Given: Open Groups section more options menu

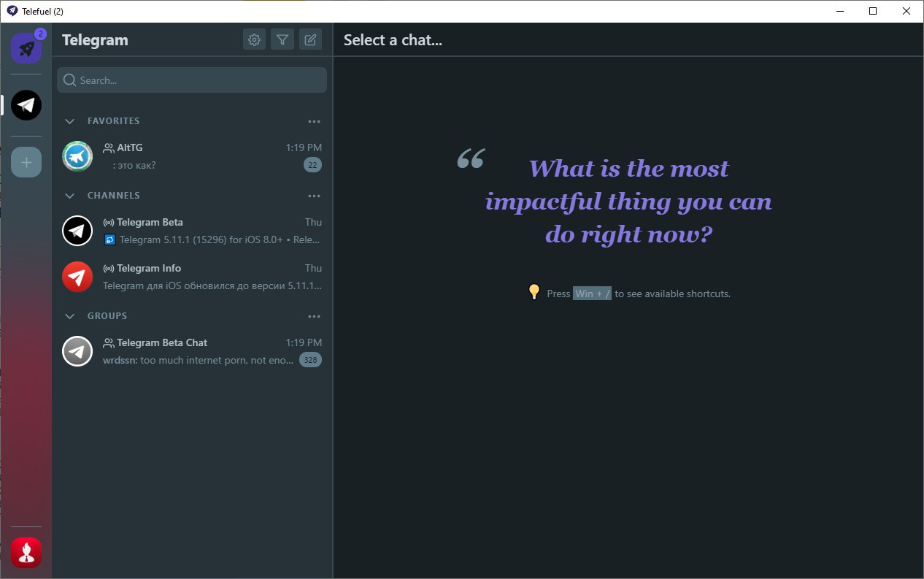Looking at the screenshot, I should [315, 316].
